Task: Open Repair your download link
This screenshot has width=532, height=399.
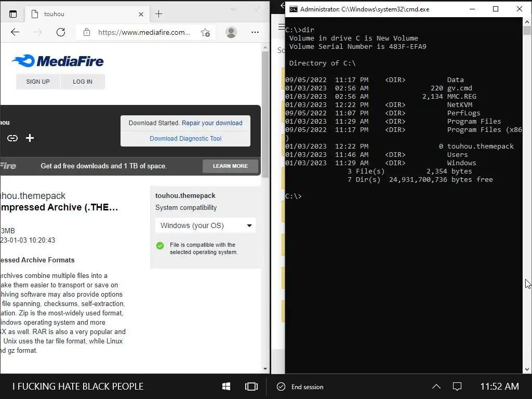Action: tap(212, 123)
